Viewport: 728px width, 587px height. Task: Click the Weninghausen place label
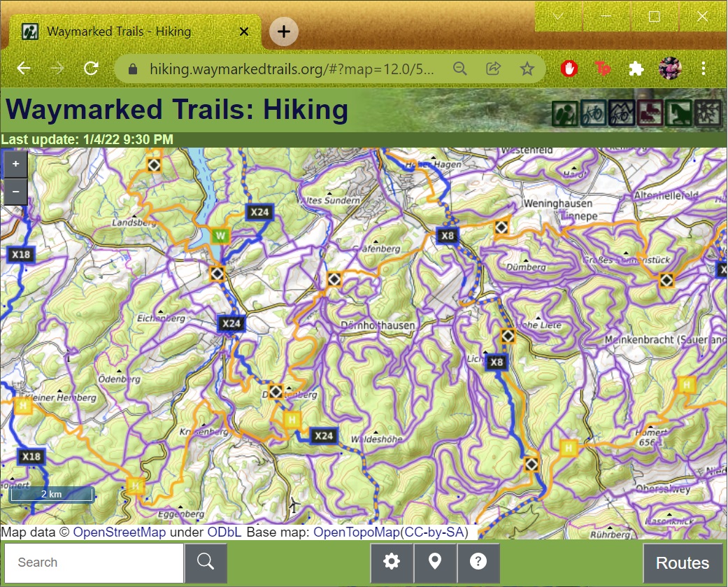(557, 203)
